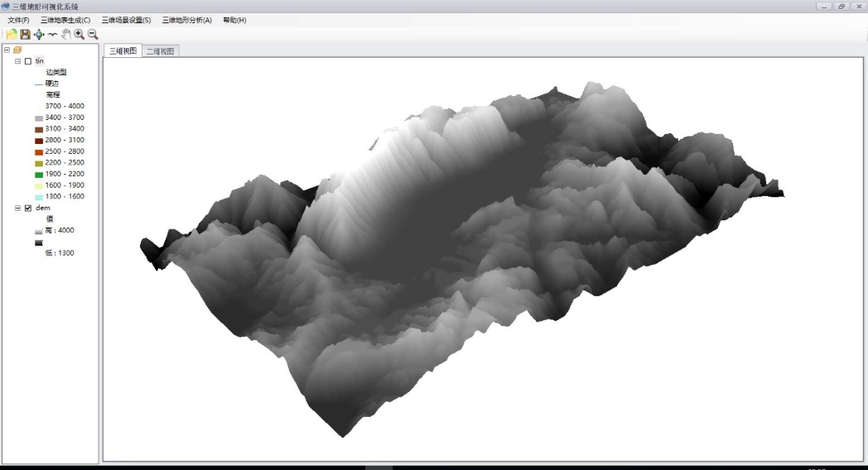Viewport: 868px width, 470px height.
Task: Select the 1300 - 1600 elevation label
Action: point(65,196)
